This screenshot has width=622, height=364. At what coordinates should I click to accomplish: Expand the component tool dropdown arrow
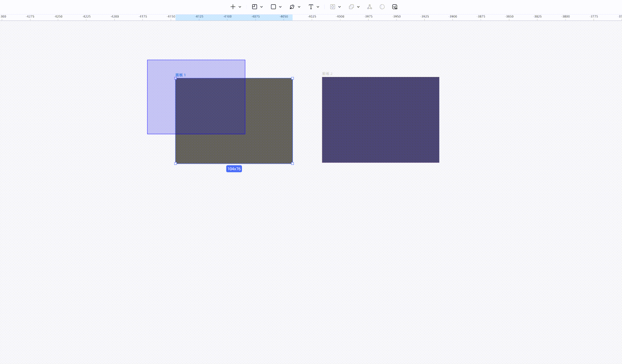[339, 7]
